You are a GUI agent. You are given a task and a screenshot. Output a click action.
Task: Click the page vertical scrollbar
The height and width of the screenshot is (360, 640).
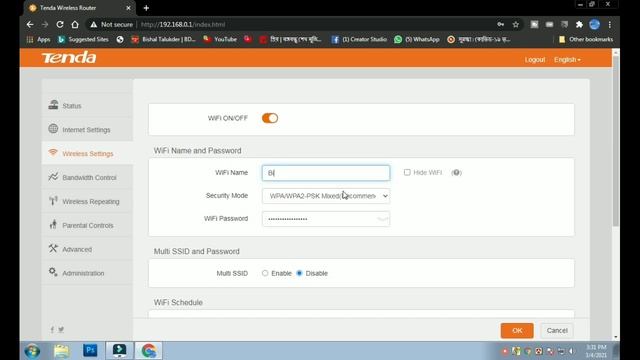pos(616,141)
